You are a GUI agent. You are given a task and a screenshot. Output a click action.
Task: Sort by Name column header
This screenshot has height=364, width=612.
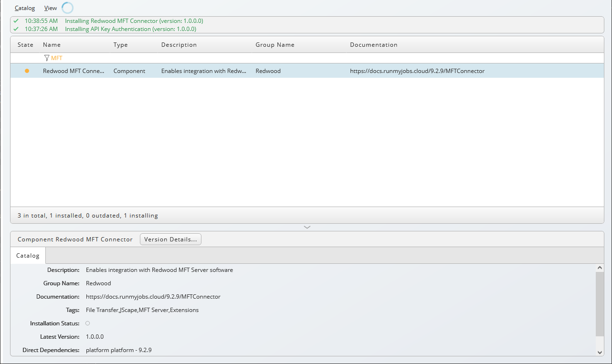coord(52,45)
